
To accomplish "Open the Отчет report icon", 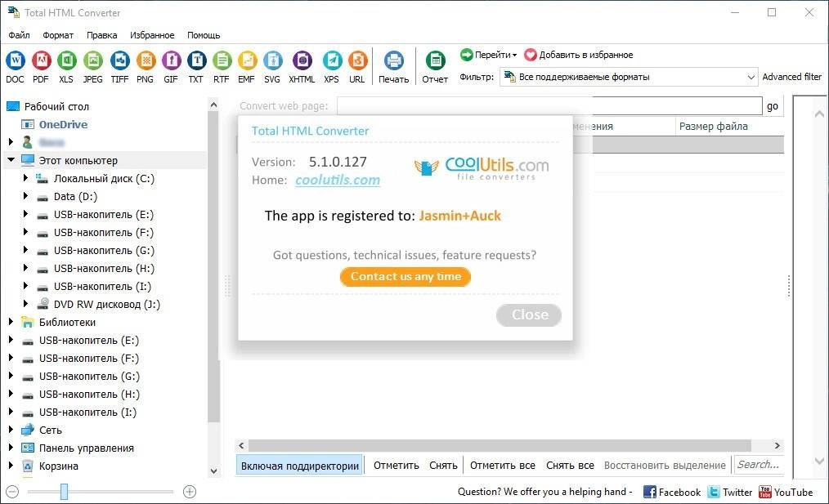I will [x=435, y=61].
